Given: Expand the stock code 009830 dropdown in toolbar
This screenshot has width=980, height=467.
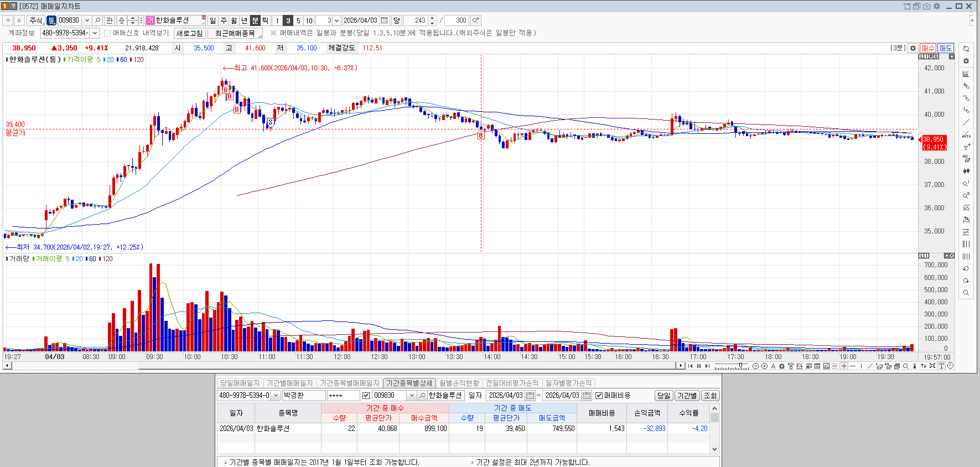Looking at the screenshot, I should coord(87,20).
